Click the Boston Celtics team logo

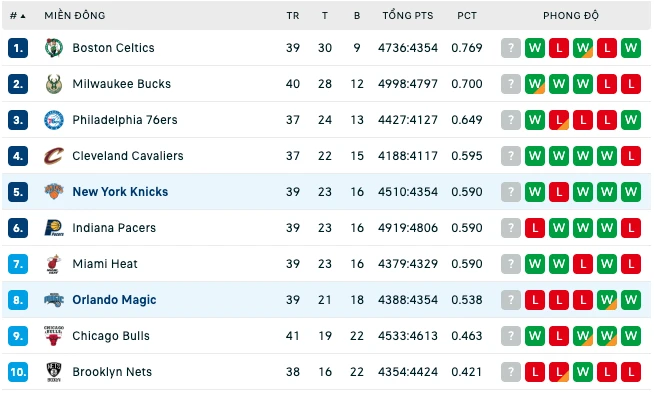pos(54,48)
